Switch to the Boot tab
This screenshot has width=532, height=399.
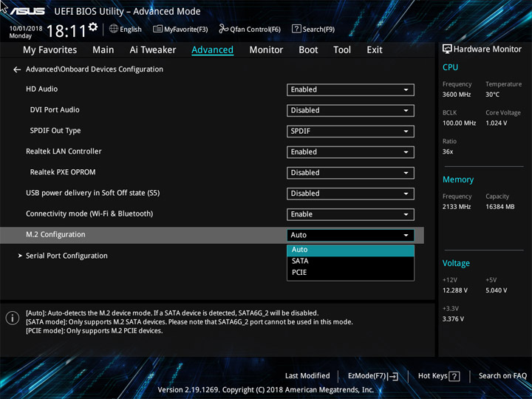click(x=308, y=50)
